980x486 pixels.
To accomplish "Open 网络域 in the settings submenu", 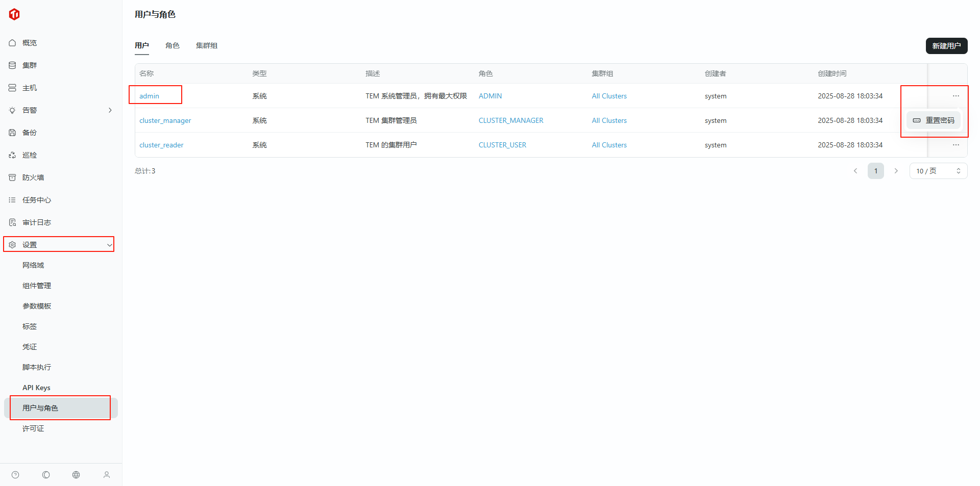I will click(33, 265).
